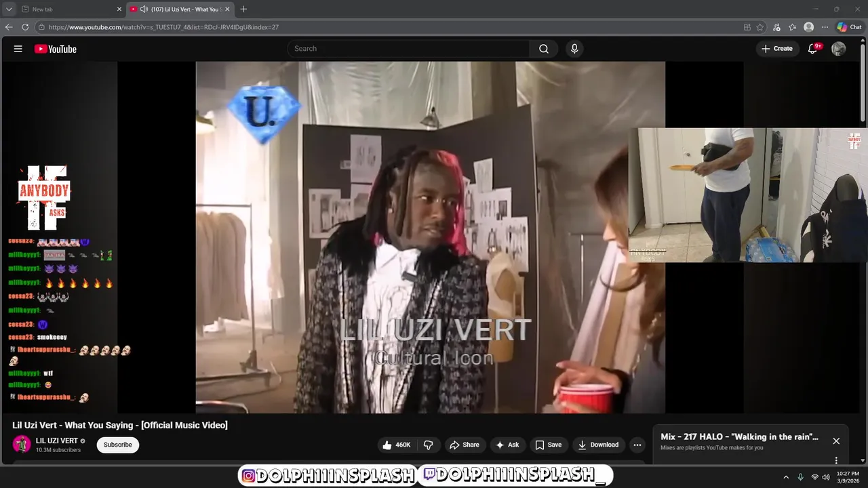Go to YouTube home via the logo

56,49
